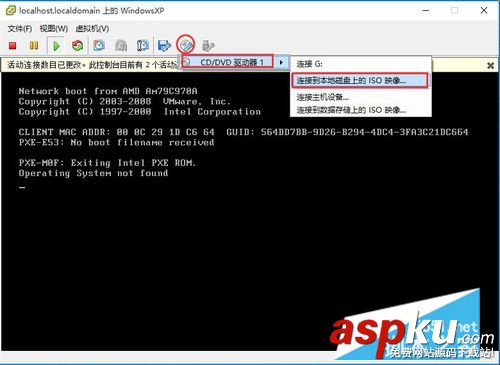Click the greyed-out USB device connect icon

208,45
